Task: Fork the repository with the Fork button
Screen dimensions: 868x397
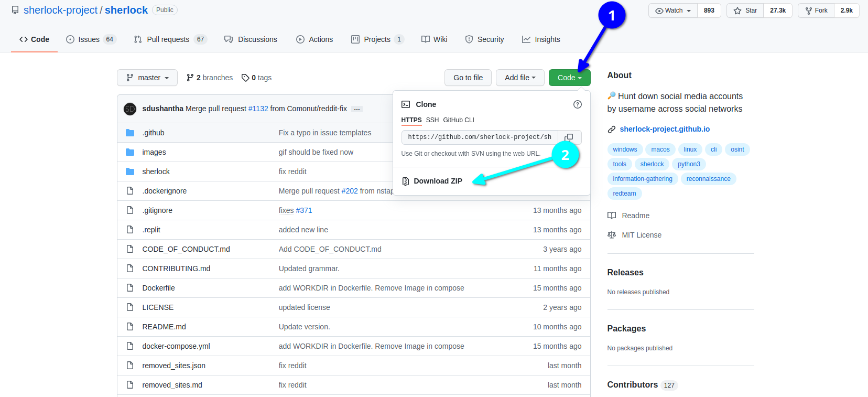Action: click(816, 10)
